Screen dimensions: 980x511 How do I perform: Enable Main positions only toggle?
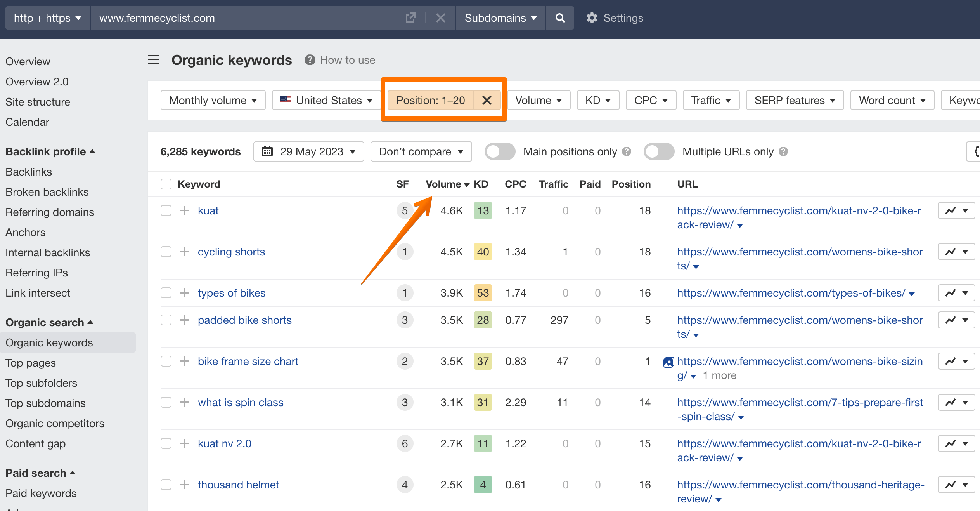[x=500, y=151]
